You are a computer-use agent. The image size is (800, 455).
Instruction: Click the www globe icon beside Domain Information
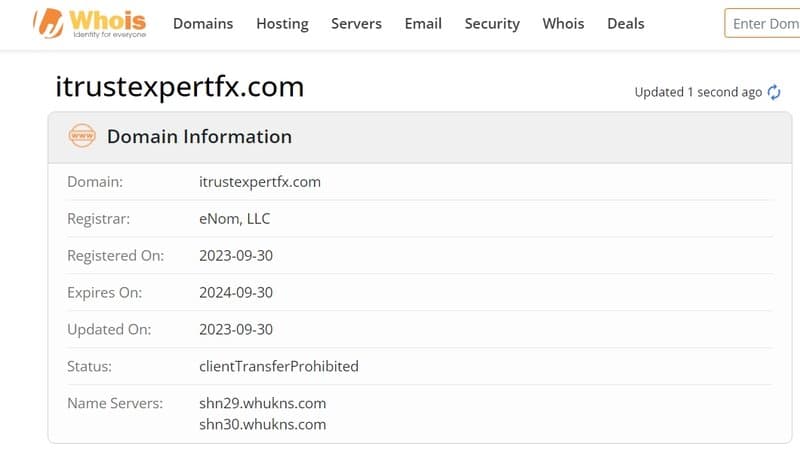(x=82, y=136)
